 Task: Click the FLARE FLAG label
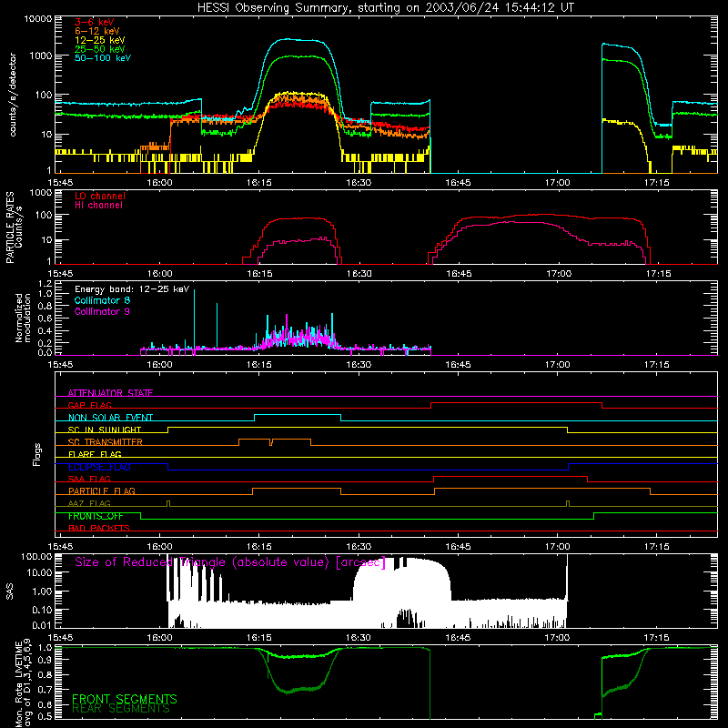pos(95,454)
